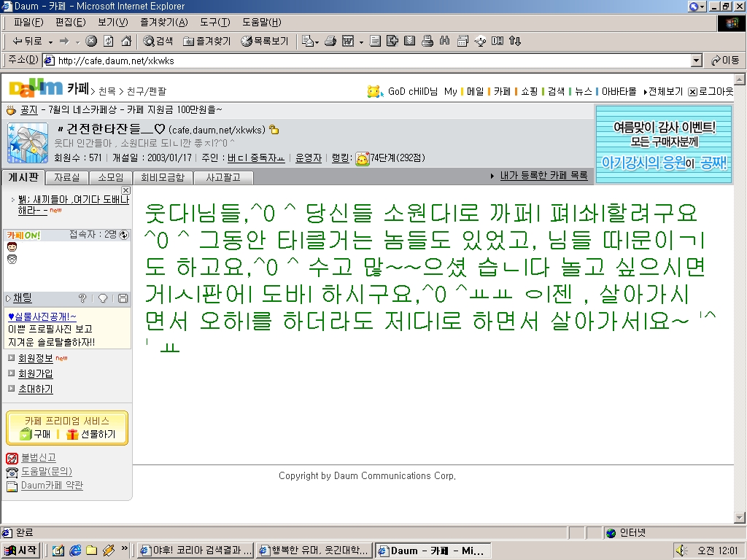Open the 보기(V) menu
This screenshot has height=560, width=747.
pos(112,23)
